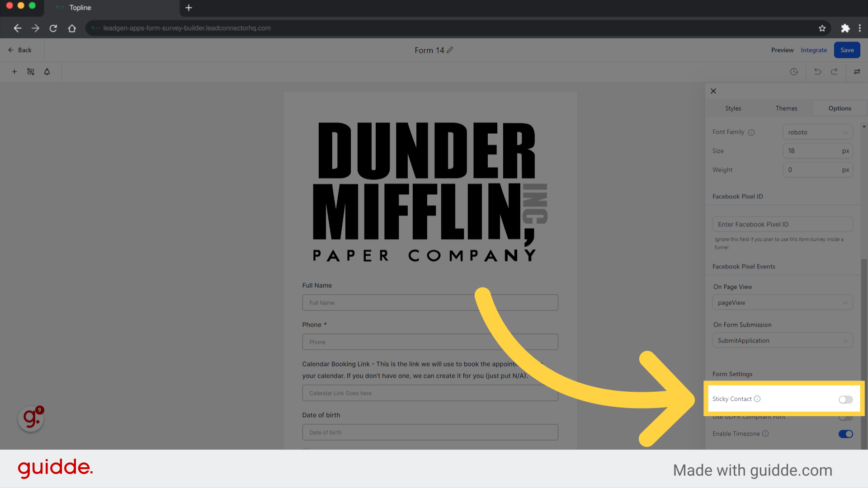Click the notification bell icon

tap(47, 71)
